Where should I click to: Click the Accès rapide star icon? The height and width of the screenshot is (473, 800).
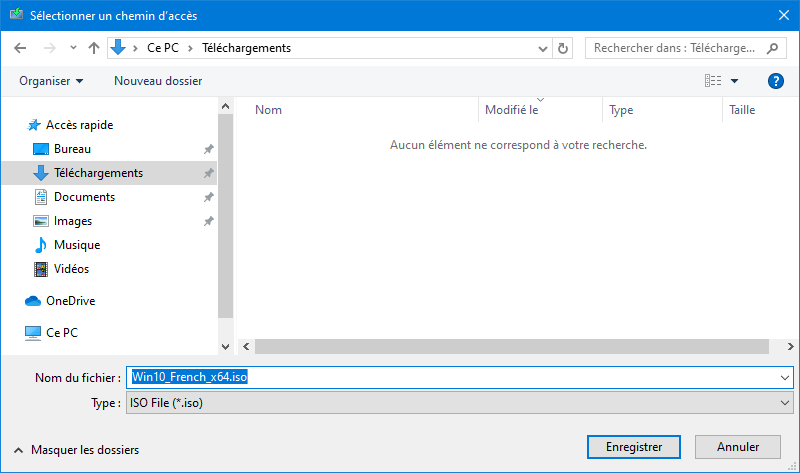click(x=34, y=125)
